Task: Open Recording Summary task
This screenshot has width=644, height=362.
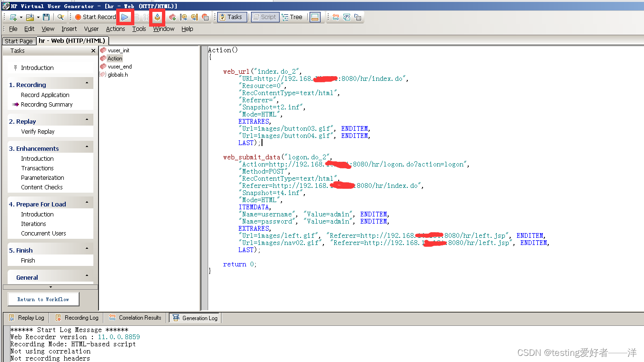Action: tap(47, 105)
